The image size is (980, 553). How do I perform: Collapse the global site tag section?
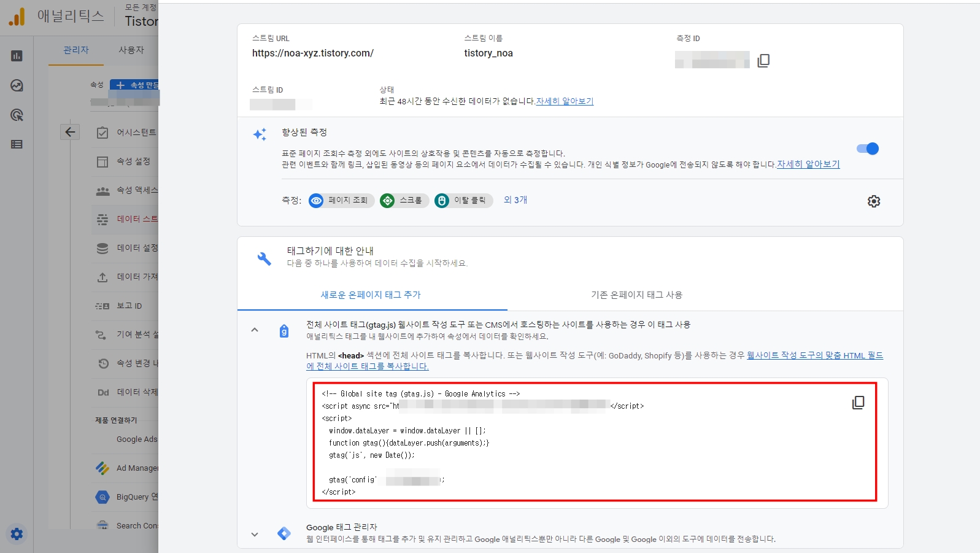[x=255, y=330]
